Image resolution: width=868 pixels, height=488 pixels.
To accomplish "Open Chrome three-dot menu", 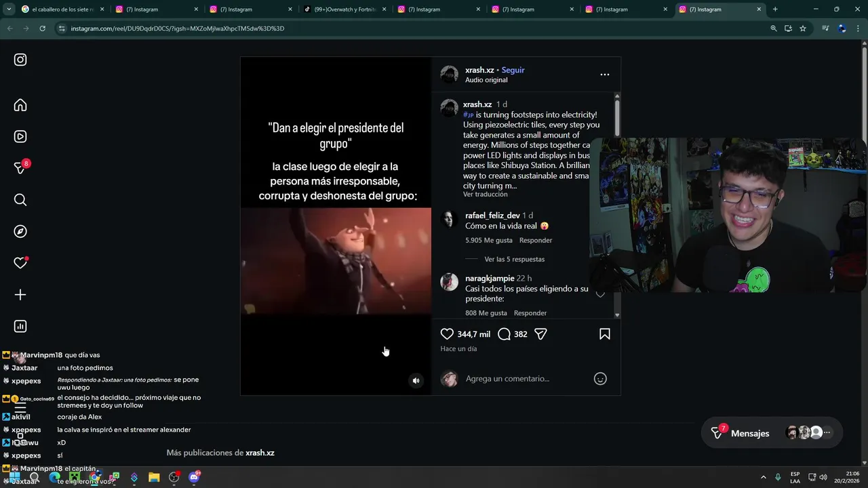I will 859,28.
